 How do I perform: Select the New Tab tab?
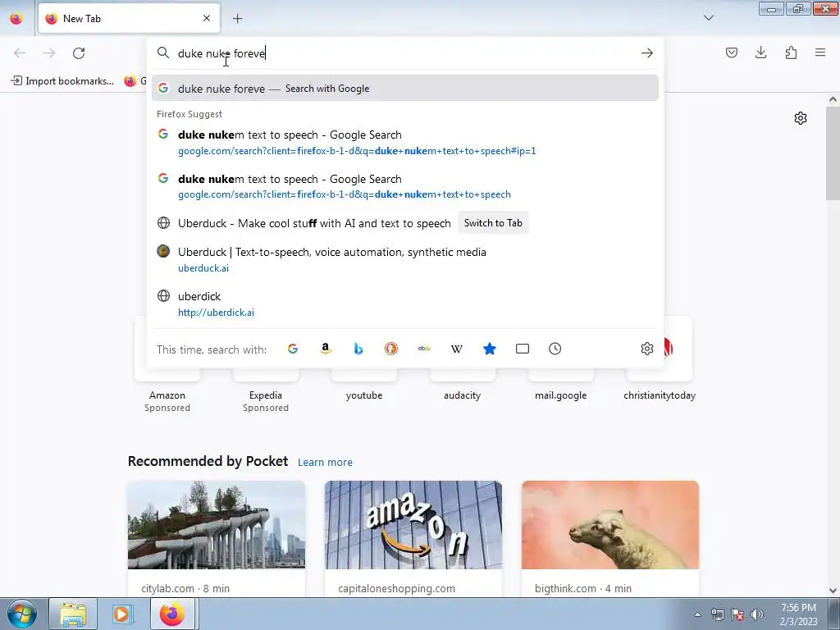pyautogui.click(x=129, y=18)
